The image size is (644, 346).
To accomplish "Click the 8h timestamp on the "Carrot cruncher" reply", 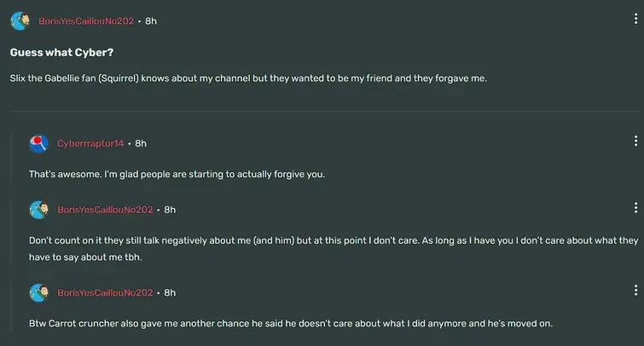I will point(170,292).
